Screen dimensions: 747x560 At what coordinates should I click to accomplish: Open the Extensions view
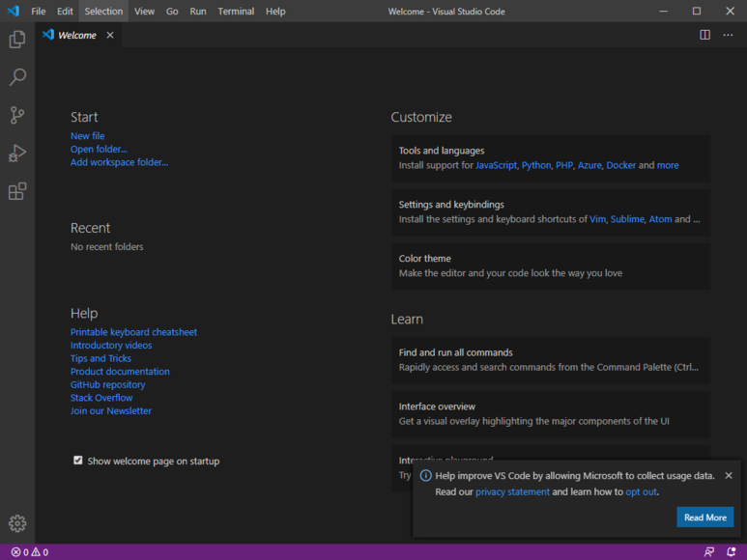tap(17, 191)
